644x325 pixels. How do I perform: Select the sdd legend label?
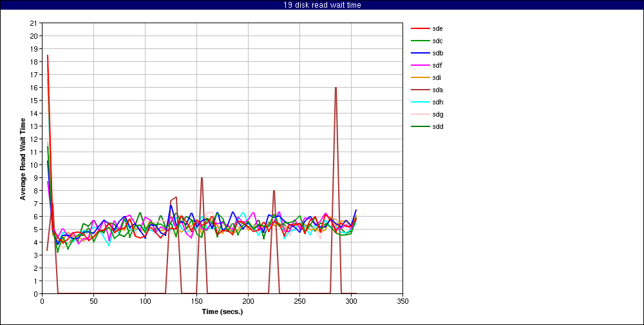point(437,126)
